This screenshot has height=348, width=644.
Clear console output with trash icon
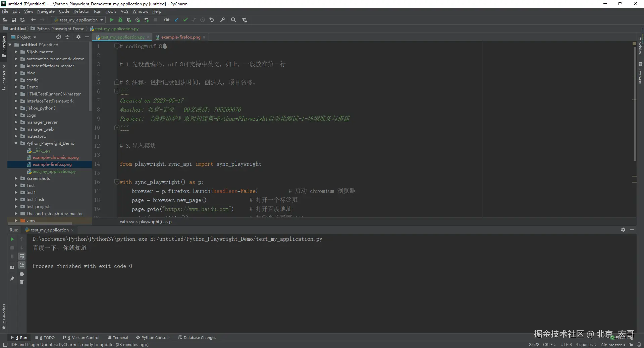tap(22, 282)
